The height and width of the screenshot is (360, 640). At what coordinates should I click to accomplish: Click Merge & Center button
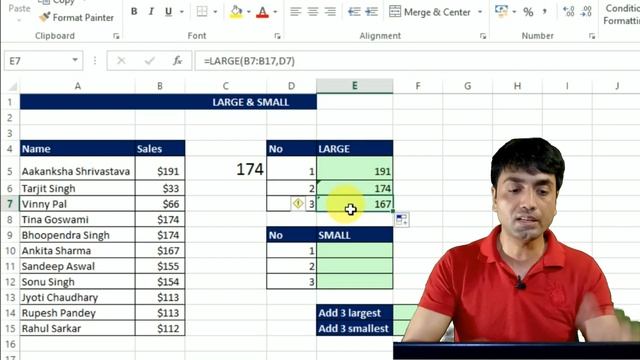point(430,12)
